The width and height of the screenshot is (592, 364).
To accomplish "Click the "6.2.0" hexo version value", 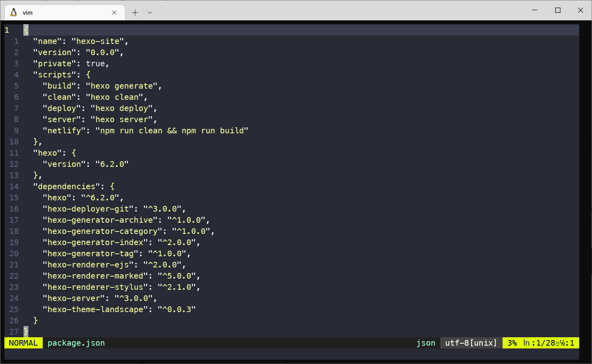I will point(112,164).
